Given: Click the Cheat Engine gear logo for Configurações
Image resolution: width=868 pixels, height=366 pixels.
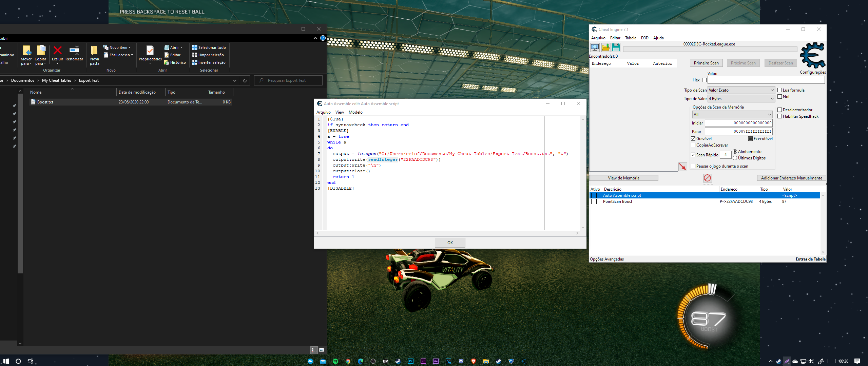Looking at the screenshot, I should click(x=812, y=56).
